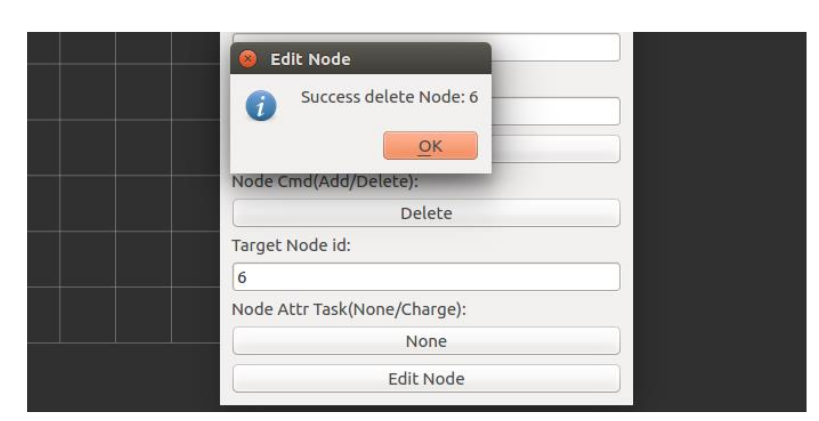Toggle the Node Cmd Delete button
The width and height of the screenshot is (819, 421).
pyautogui.click(x=426, y=213)
